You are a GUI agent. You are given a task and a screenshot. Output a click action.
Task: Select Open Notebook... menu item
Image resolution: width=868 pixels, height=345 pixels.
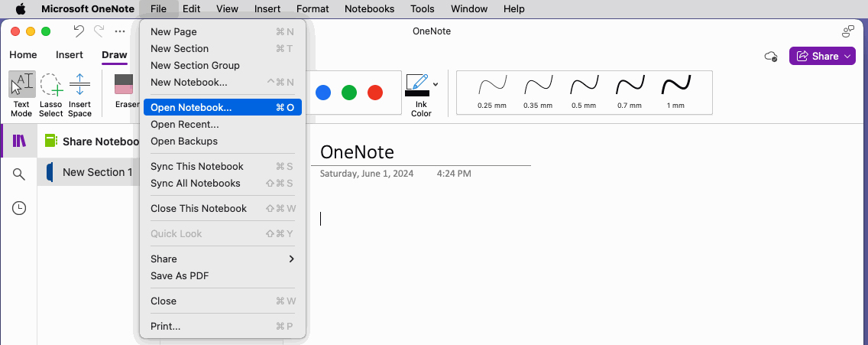click(222, 107)
